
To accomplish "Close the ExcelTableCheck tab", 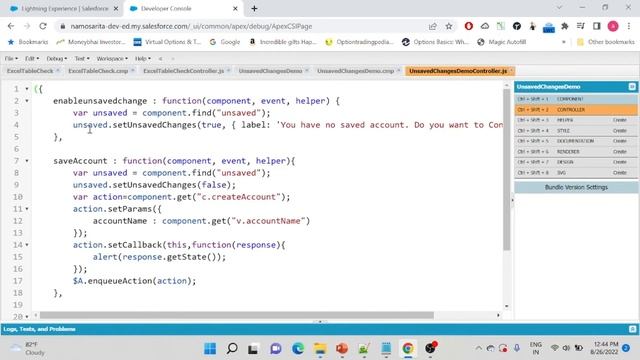I will (58, 71).
